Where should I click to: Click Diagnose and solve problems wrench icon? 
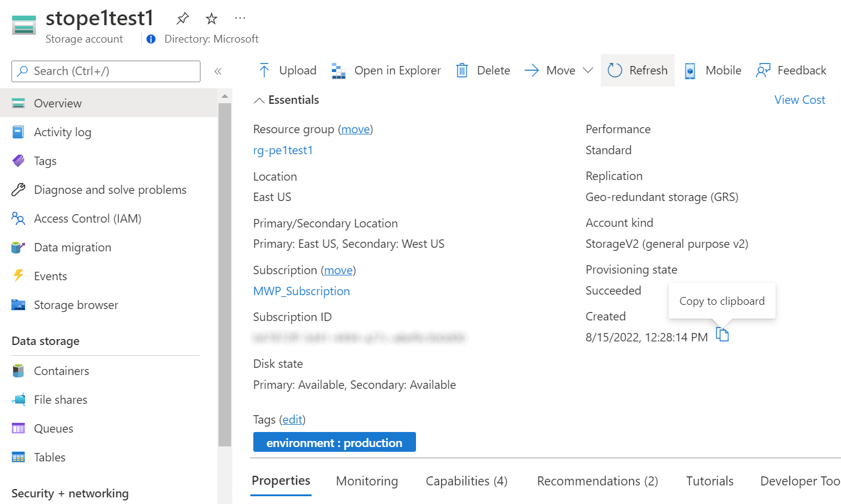18,190
